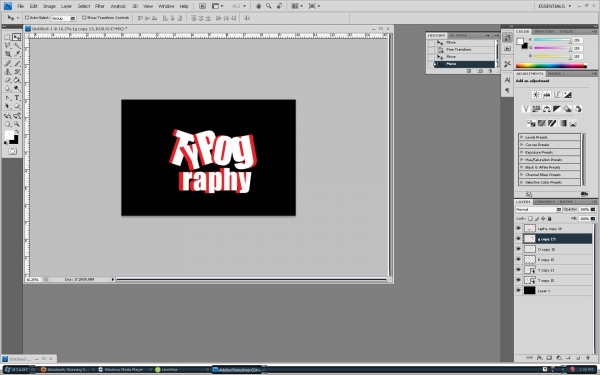Add a Vibrance adjustment
The image size is (600, 375).
pyautogui.click(x=526, y=109)
